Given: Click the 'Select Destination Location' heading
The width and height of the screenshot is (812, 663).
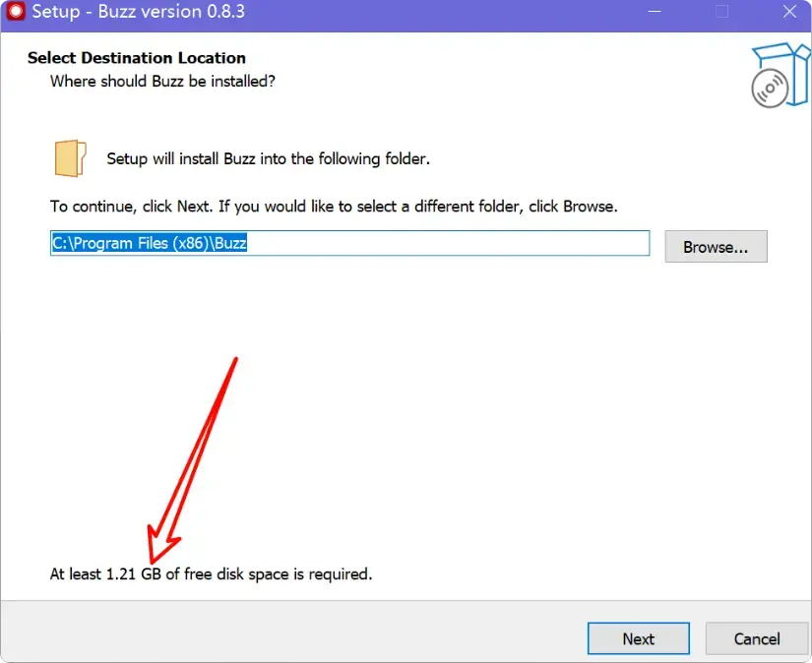Looking at the screenshot, I should [137, 58].
